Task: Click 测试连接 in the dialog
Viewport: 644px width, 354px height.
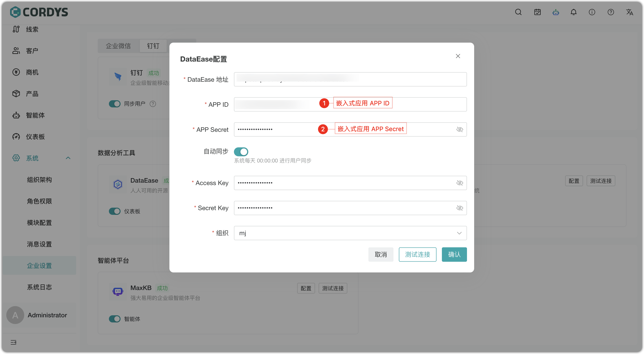Action: point(417,254)
